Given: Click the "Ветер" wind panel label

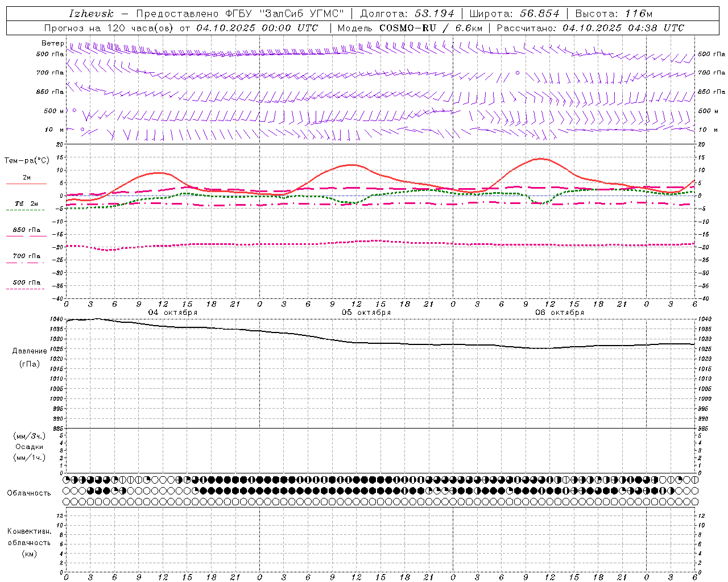Looking at the screenshot, I should 53,43.
